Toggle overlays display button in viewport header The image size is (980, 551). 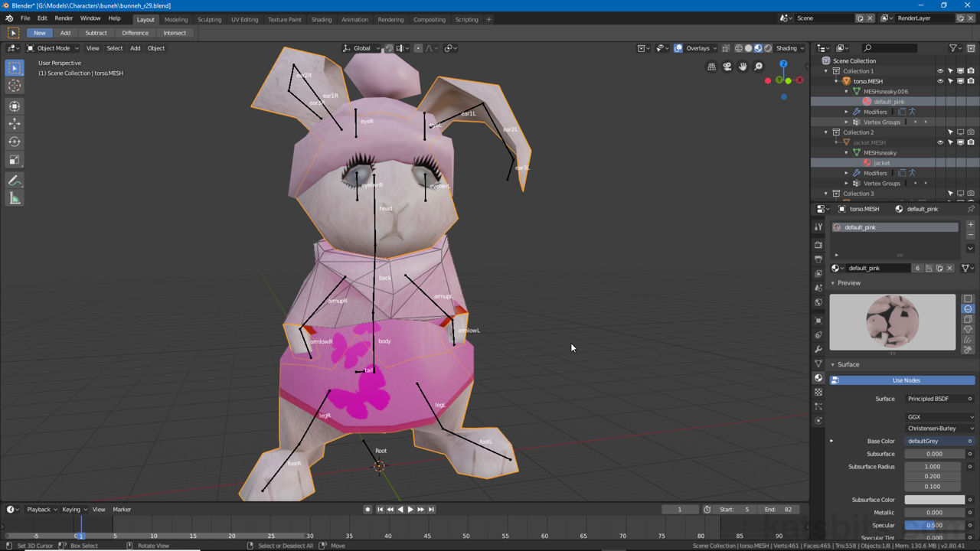[678, 48]
